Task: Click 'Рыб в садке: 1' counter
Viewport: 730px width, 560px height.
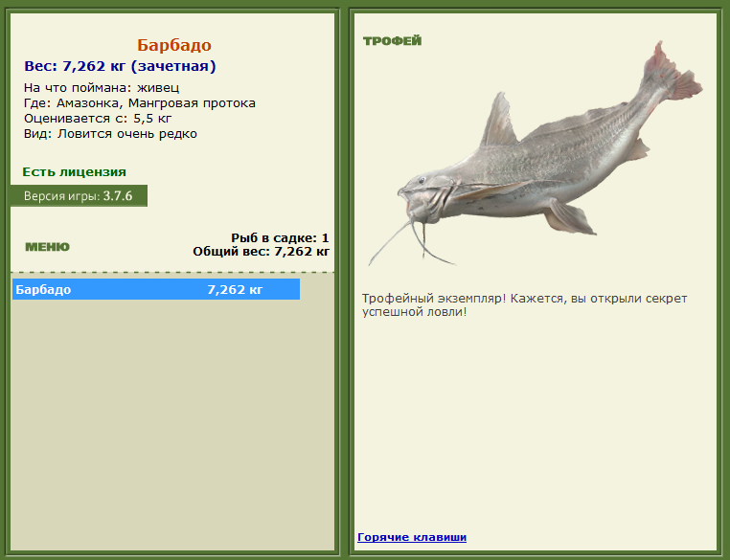Action: (281, 238)
